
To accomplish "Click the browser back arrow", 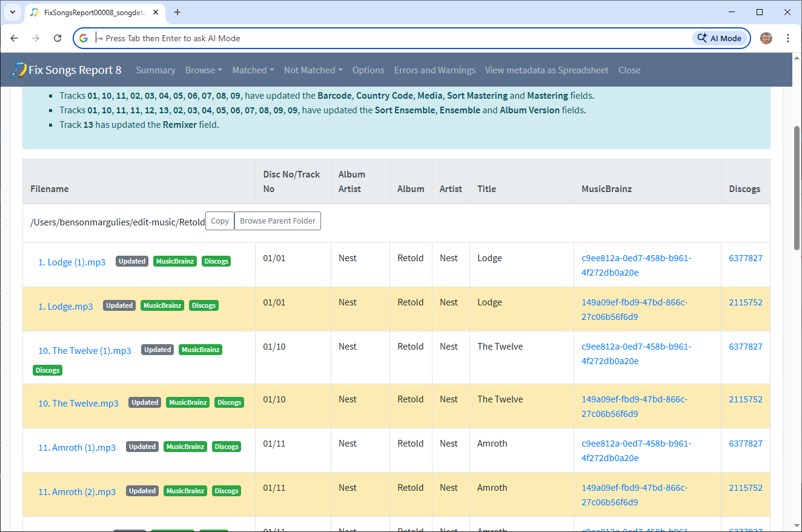I will (15, 38).
